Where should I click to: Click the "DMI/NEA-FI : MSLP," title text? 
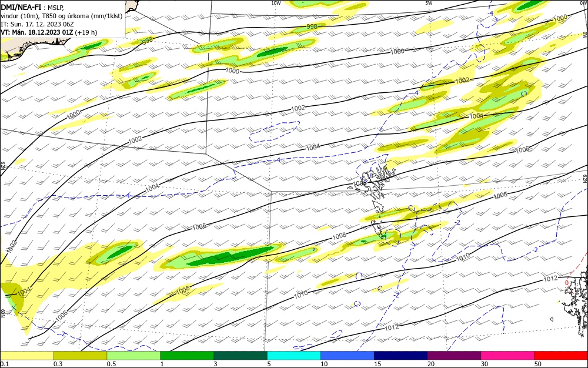point(32,7)
